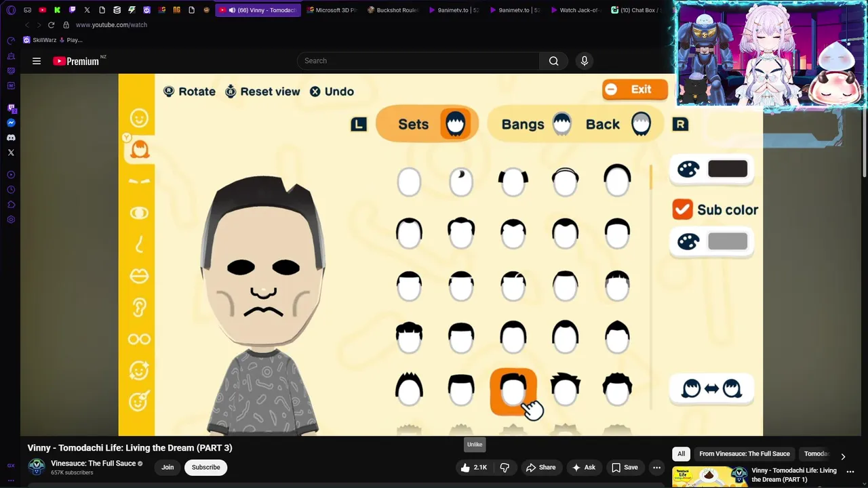Start voice search with the microphone
The width and height of the screenshot is (868, 488).
pyautogui.click(x=585, y=61)
